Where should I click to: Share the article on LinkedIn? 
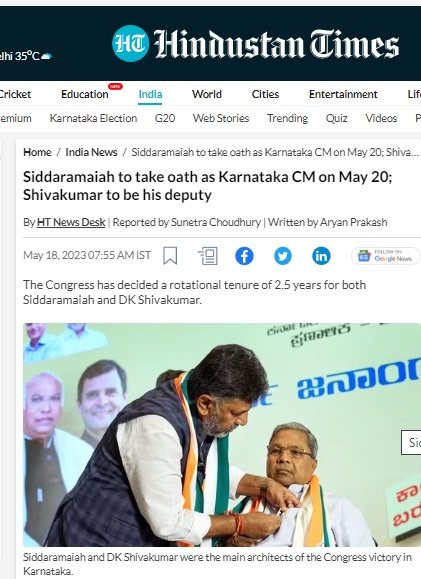coord(321,256)
